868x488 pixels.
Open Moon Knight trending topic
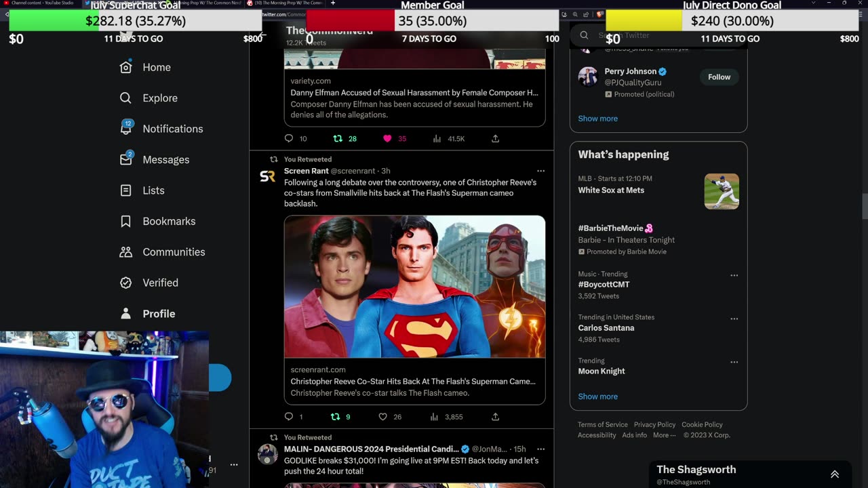[601, 371]
